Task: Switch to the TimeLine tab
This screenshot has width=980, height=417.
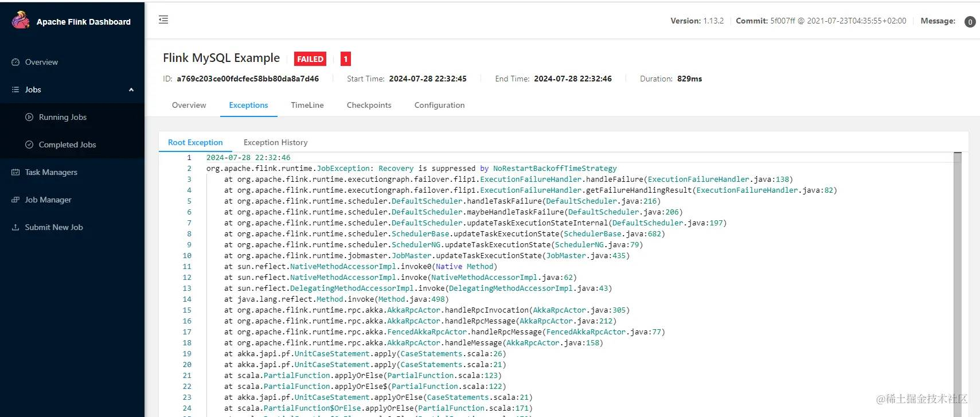Action: 307,105
